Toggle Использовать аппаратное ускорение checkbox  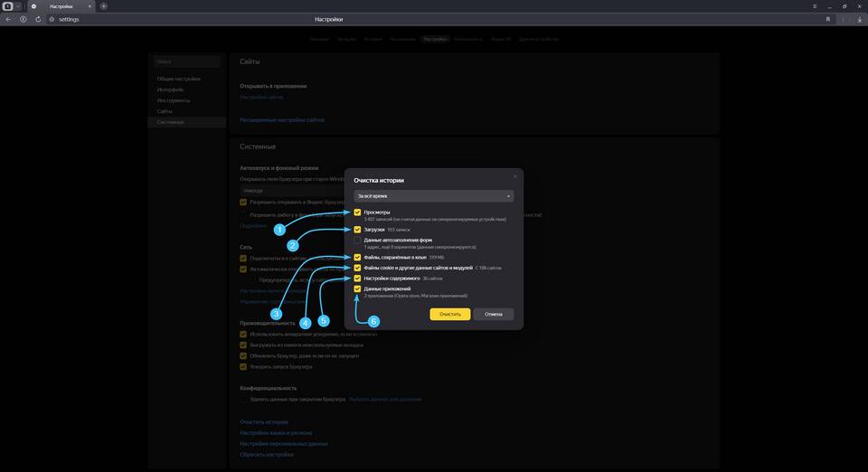click(x=243, y=335)
